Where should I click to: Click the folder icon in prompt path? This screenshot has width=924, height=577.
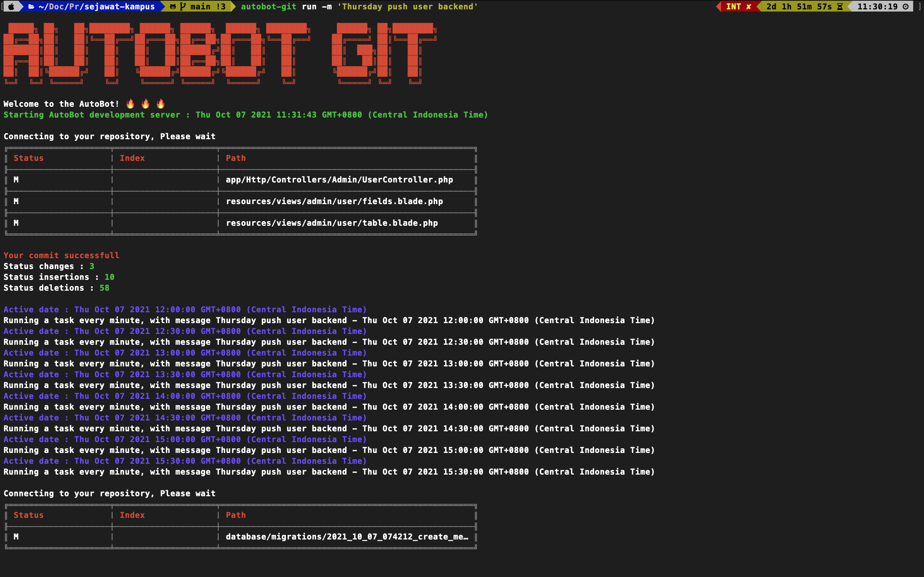pos(31,6)
